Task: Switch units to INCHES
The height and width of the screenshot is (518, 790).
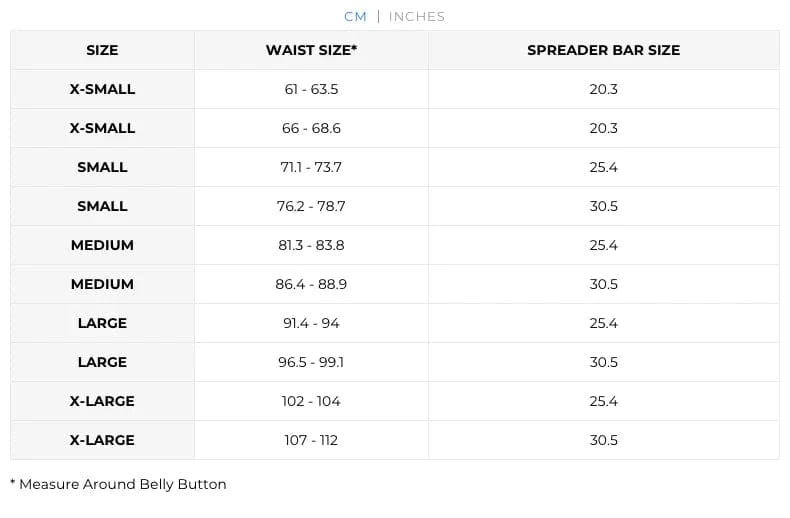Action: click(x=417, y=17)
